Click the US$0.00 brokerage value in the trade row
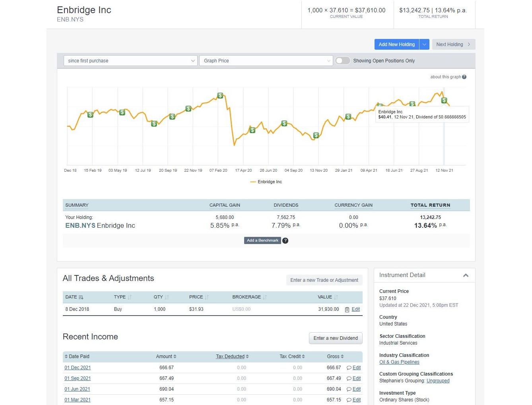The height and width of the screenshot is (405, 532). [241, 309]
